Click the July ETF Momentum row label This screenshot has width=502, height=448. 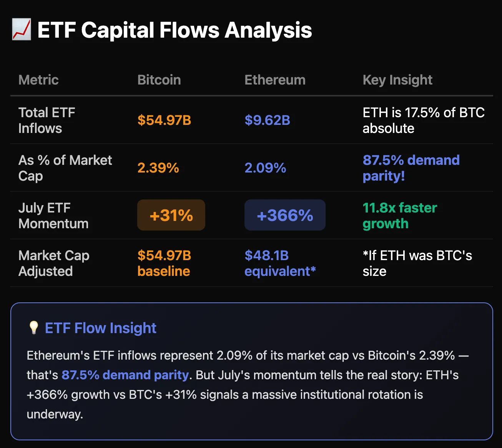point(53,216)
